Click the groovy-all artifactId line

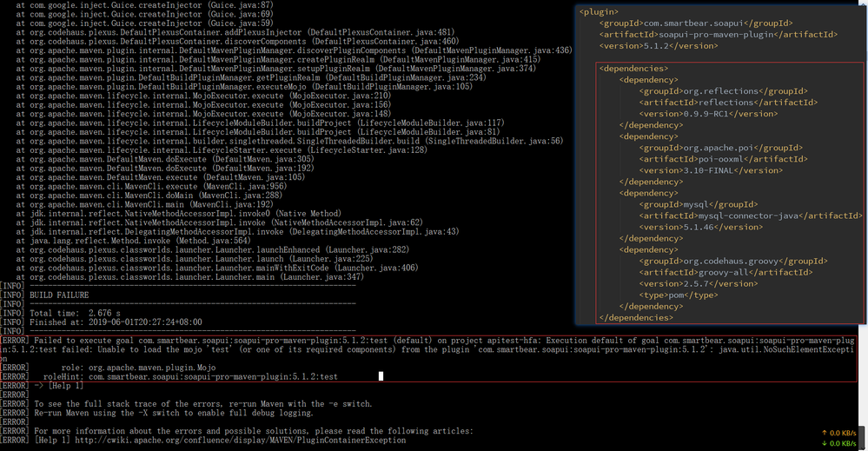coord(726,272)
